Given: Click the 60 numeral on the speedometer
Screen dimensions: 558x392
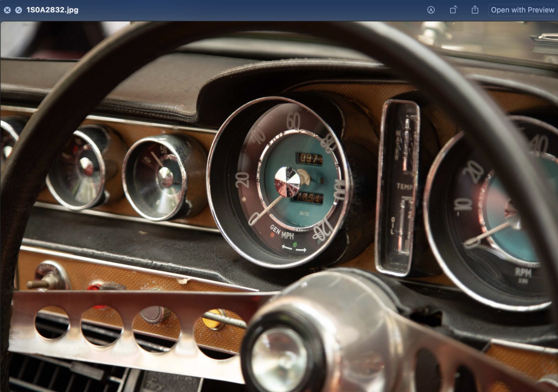Looking at the screenshot, I should pos(293,121).
